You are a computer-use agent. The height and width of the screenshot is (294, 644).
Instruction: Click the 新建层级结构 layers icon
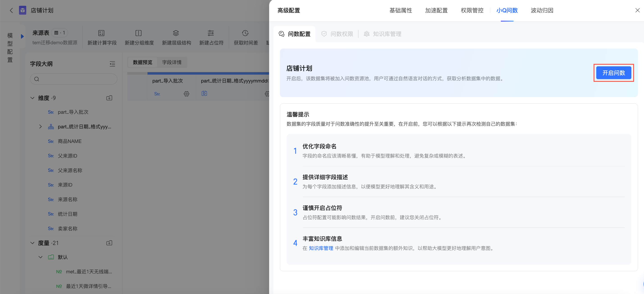pos(176,33)
